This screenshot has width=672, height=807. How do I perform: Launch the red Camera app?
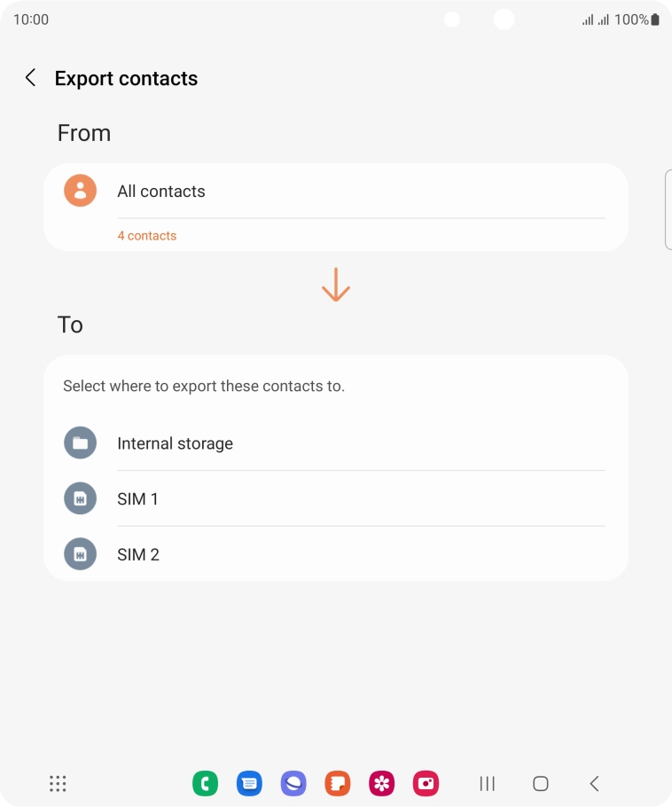[x=426, y=783]
